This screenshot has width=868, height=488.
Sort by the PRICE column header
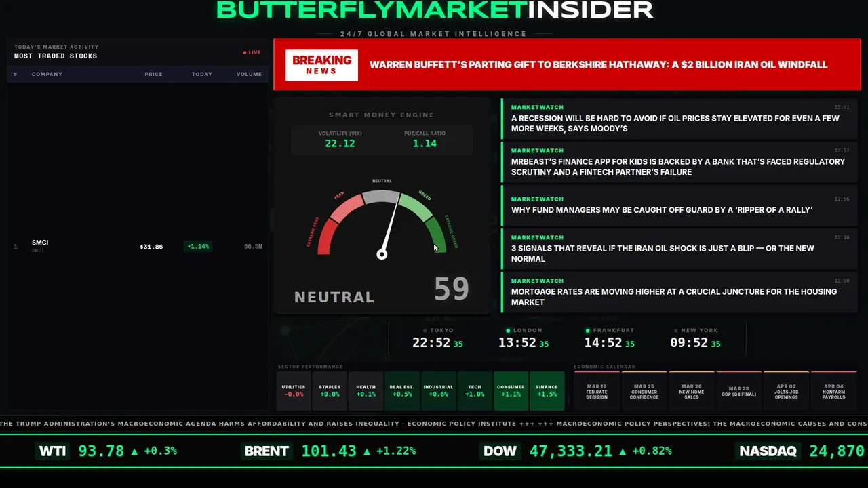tap(153, 74)
